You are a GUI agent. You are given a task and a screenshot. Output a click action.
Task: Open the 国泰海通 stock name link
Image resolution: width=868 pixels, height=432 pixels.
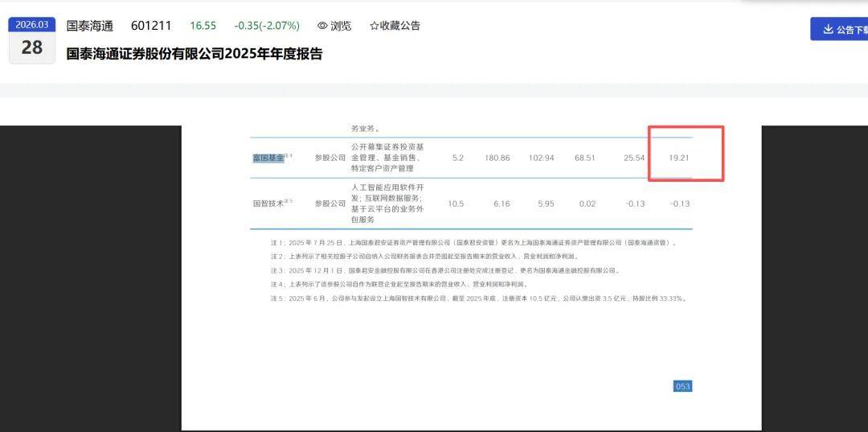pyautogui.click(x=89, y=26)
